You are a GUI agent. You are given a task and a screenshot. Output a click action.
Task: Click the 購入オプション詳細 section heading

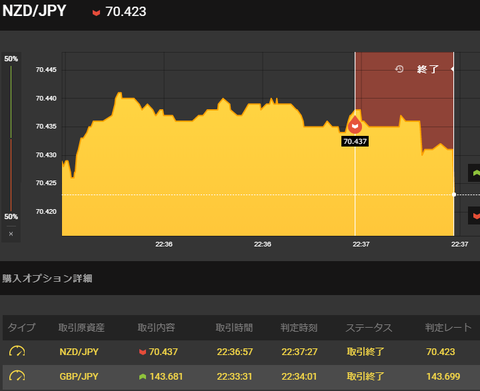[47, 278]
